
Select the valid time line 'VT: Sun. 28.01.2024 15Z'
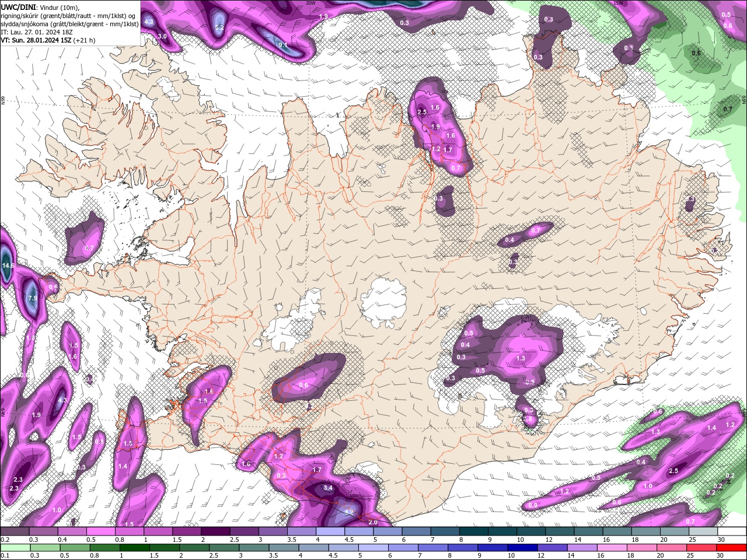[36, 40]
